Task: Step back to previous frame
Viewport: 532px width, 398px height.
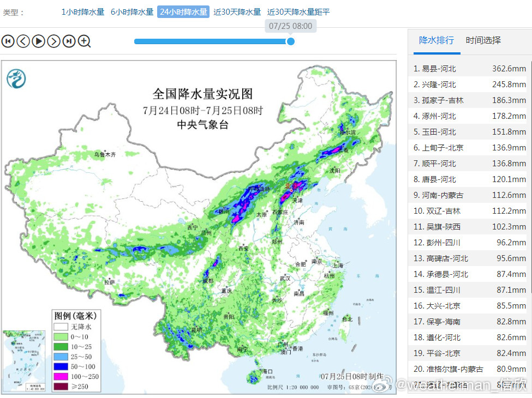Action: point(23,41)
